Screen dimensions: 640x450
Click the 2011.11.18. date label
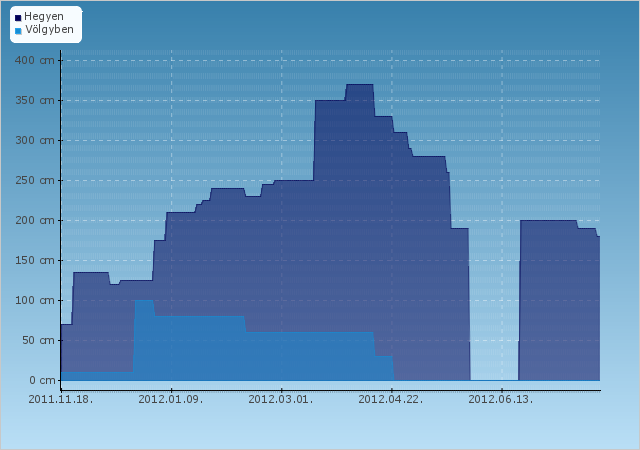click(61, 399)
